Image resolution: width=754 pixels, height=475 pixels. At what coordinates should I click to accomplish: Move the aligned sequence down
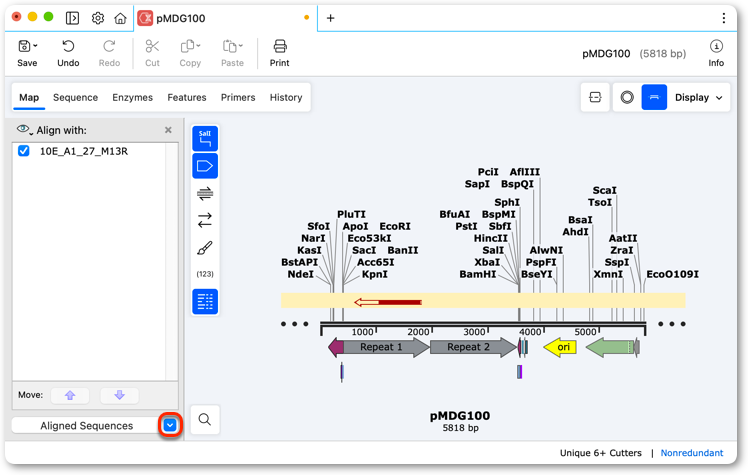point(120,395)
